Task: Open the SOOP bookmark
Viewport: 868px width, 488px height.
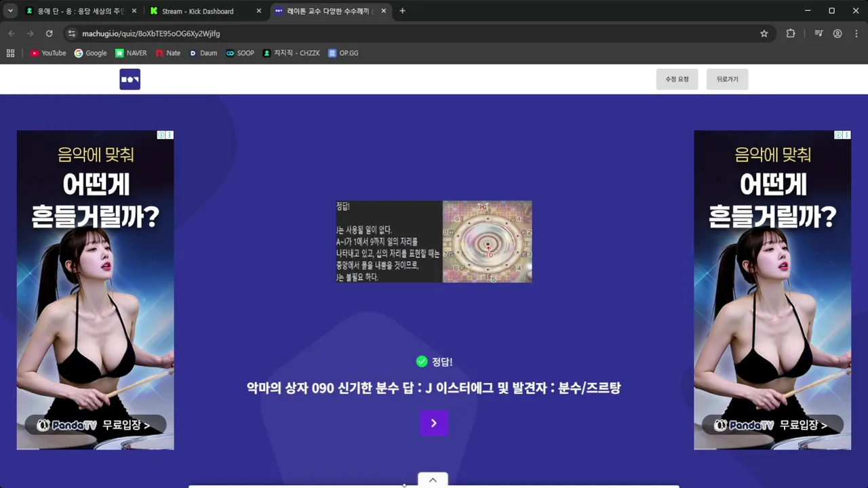Action: tap(240, 53)
